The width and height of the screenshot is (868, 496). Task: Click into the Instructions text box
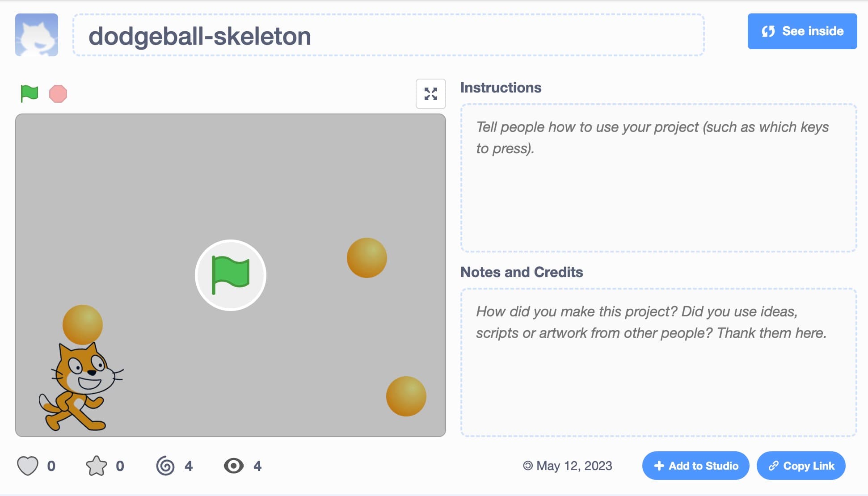(x=658, y=178)
